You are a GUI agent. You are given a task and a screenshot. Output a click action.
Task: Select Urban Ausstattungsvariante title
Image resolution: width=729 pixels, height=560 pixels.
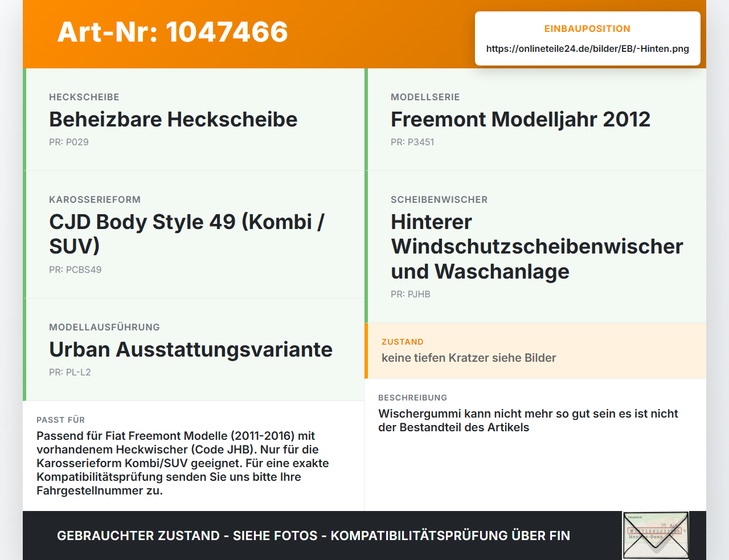191,349
